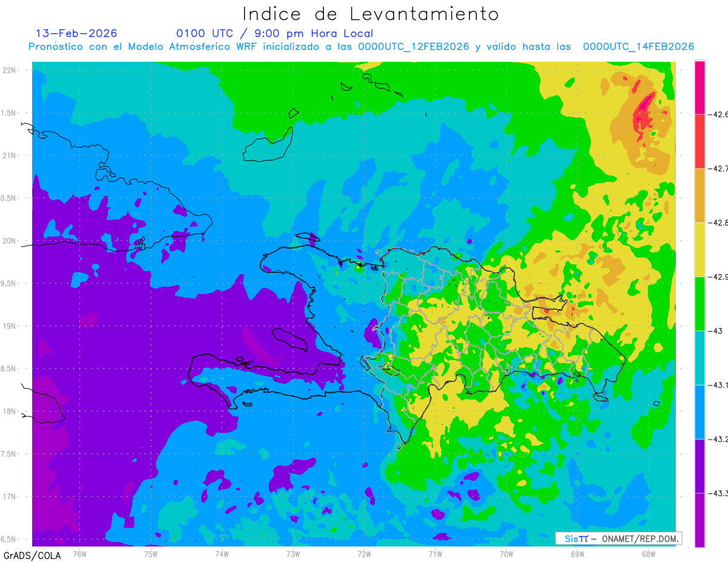Click the '17N' latitude label
Screen dimensions: 728x562
9,497
